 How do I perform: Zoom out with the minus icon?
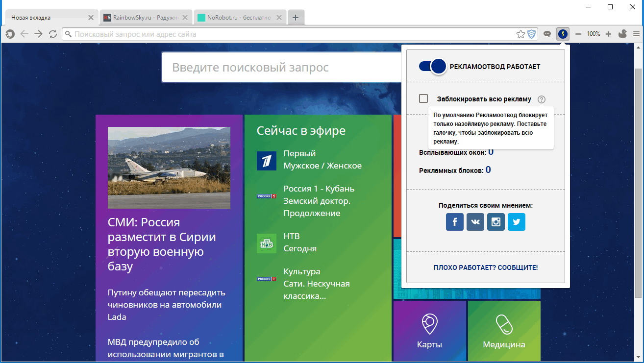[578, 34]
